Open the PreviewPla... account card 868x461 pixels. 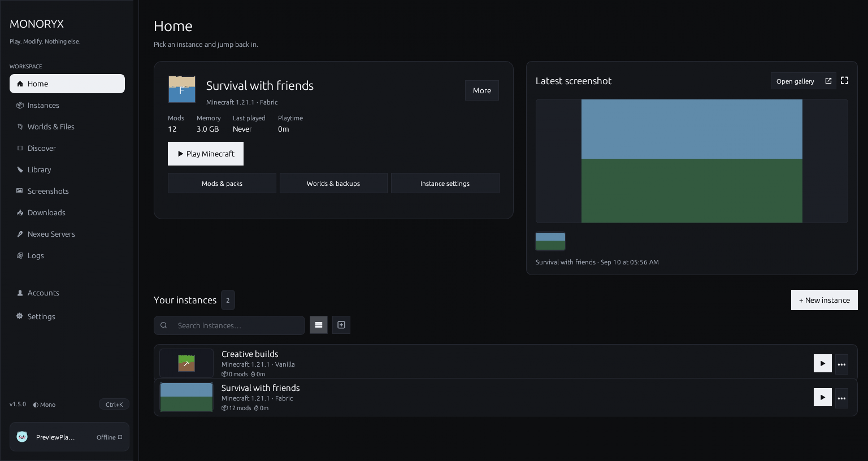point(70,437)
